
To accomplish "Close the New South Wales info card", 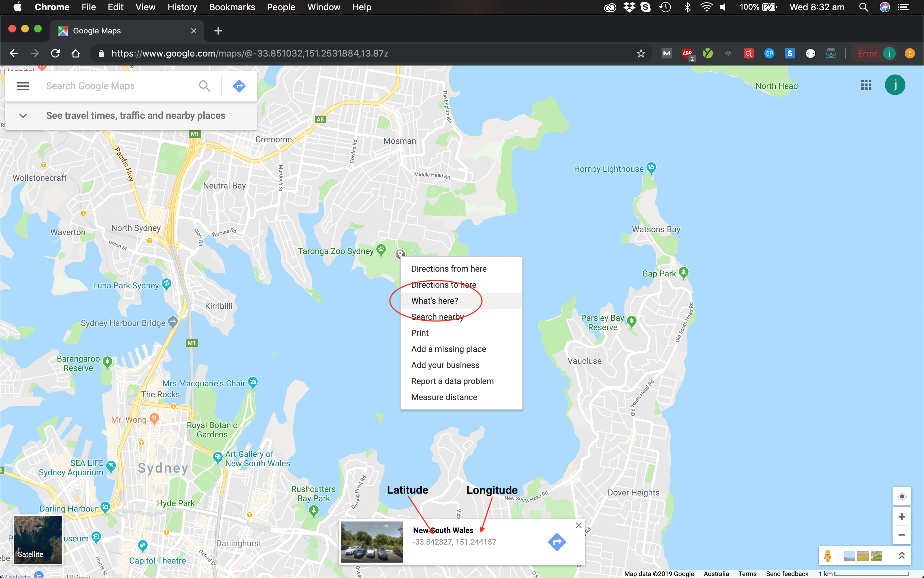I will (x=578, y=525).
